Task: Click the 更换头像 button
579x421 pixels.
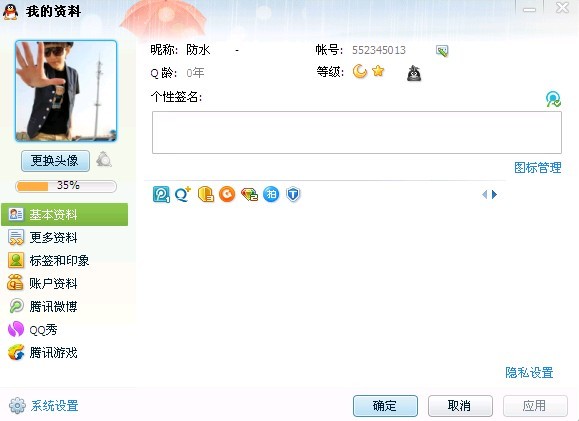Action: click(x=55, y=161)
